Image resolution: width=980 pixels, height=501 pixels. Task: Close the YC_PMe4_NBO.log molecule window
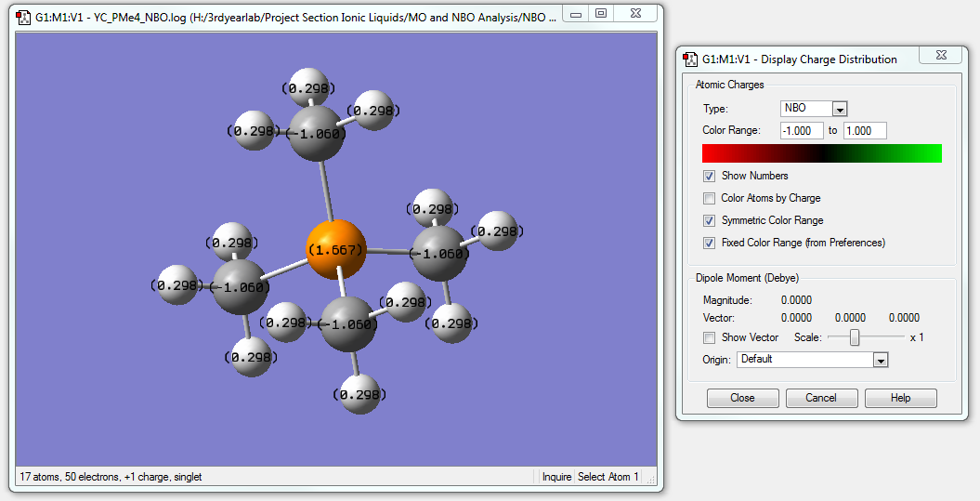[x=634, y=14]
